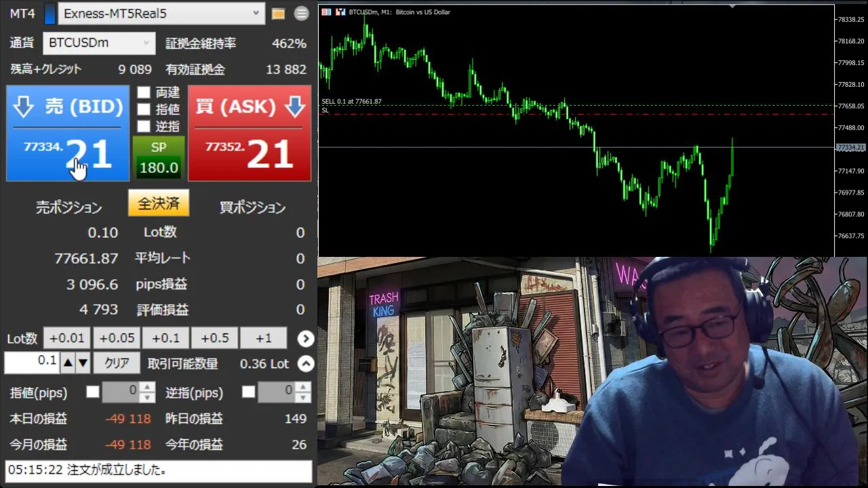868x488 pixels.
Task: Increase lot with the up triangle button
Action: (68, 363)
